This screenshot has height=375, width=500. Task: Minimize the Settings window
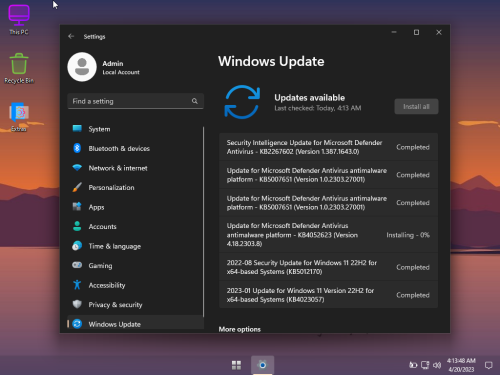point(394,32)
